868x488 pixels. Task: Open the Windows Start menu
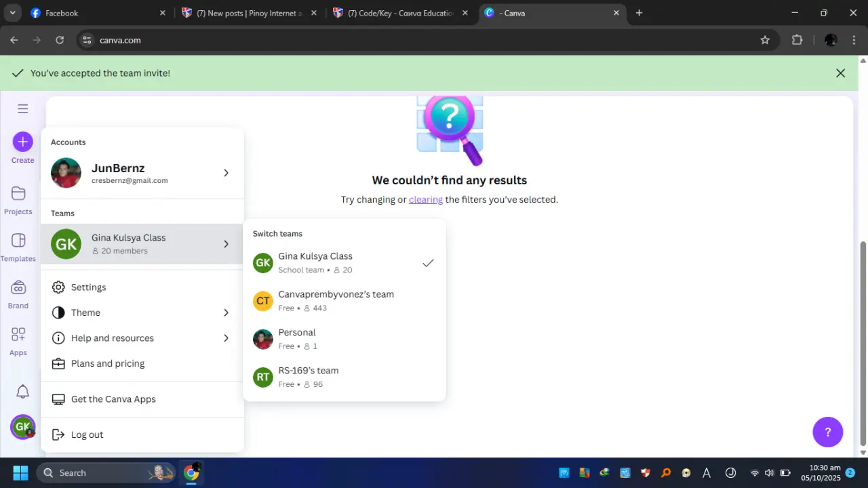pyautogui.click(x=20, y=472)
